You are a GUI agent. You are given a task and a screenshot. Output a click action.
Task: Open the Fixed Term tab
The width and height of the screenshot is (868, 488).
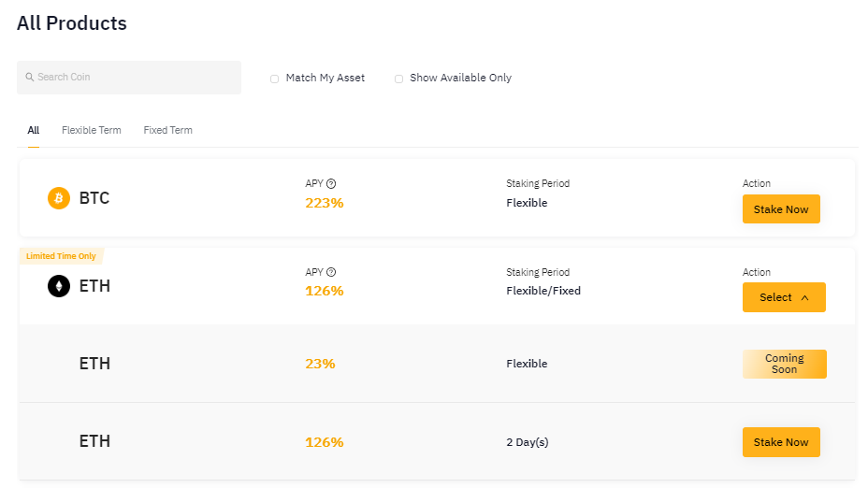pyautogui.click(x=167, y=130)
